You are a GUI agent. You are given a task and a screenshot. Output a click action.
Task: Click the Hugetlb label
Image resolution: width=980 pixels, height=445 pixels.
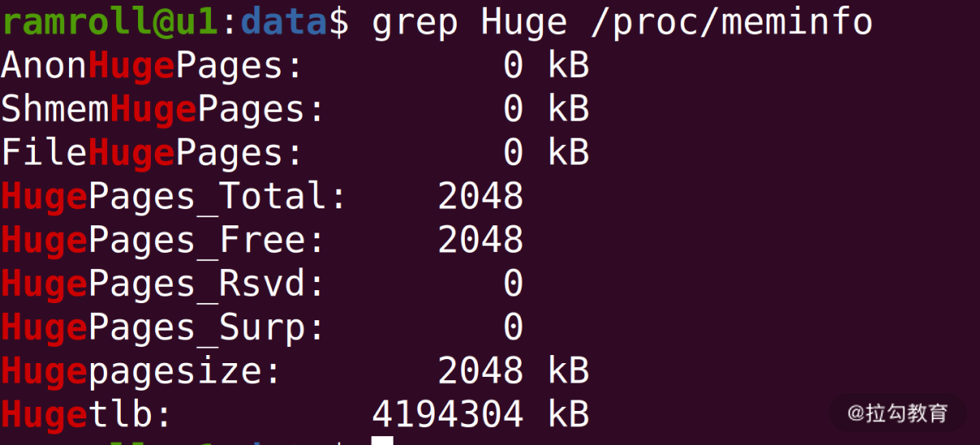(87, 415)
